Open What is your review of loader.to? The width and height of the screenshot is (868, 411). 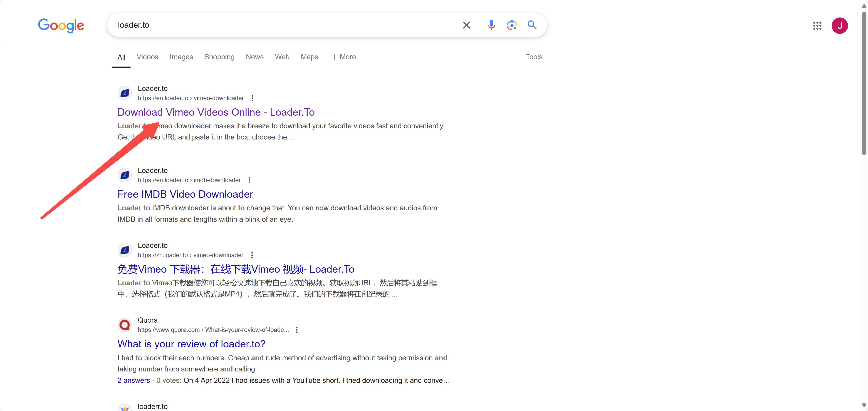191,344
